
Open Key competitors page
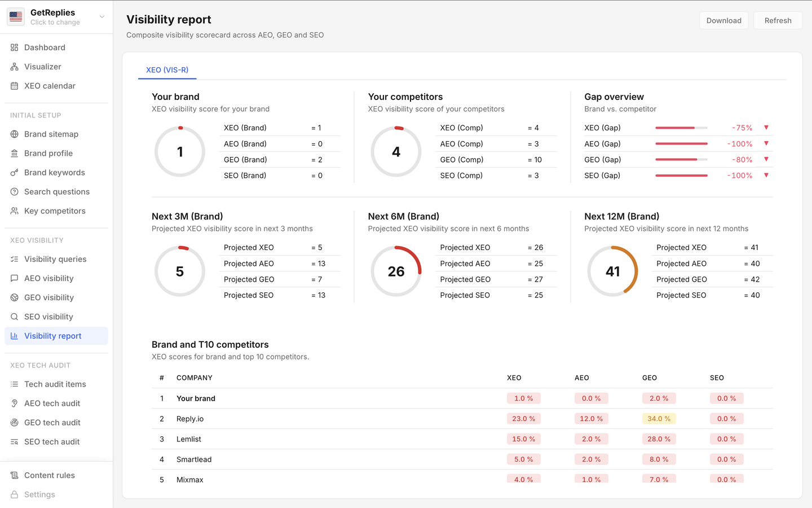(x=56, y=211)
